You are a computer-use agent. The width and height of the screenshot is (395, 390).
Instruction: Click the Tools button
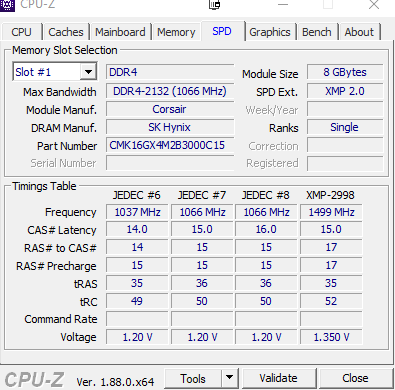[x=193, y=378]
